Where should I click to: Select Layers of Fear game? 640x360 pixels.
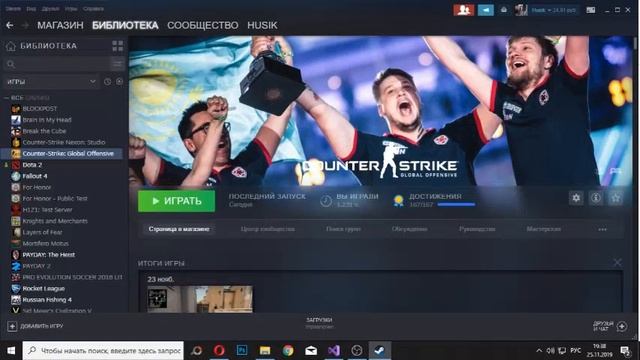42,232
